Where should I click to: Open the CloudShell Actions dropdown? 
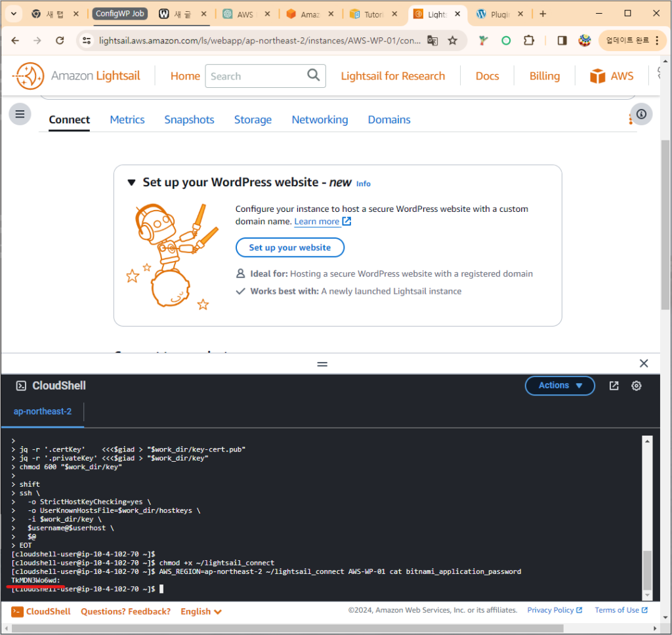(x=560, y=386)
